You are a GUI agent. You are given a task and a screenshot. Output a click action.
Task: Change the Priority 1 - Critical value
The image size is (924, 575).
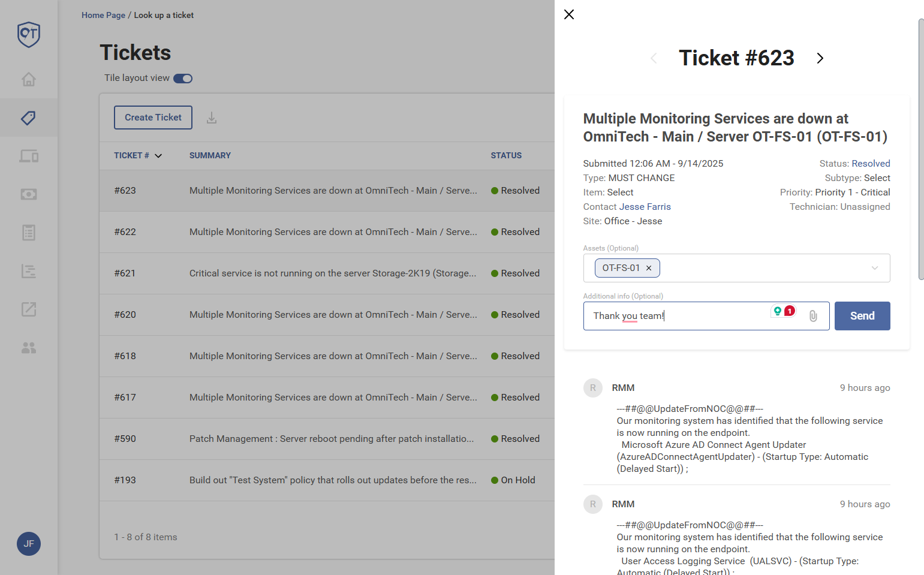tap(853, 192)
